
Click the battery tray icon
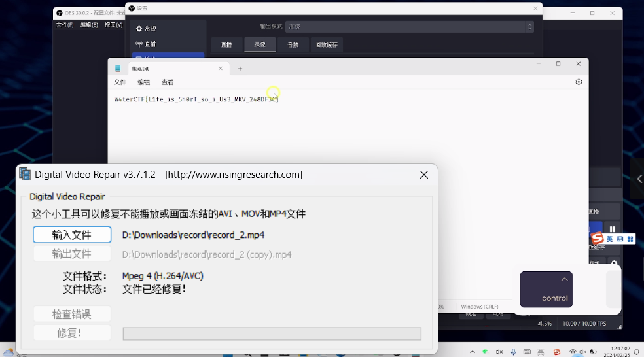click(x=593, y=352)
